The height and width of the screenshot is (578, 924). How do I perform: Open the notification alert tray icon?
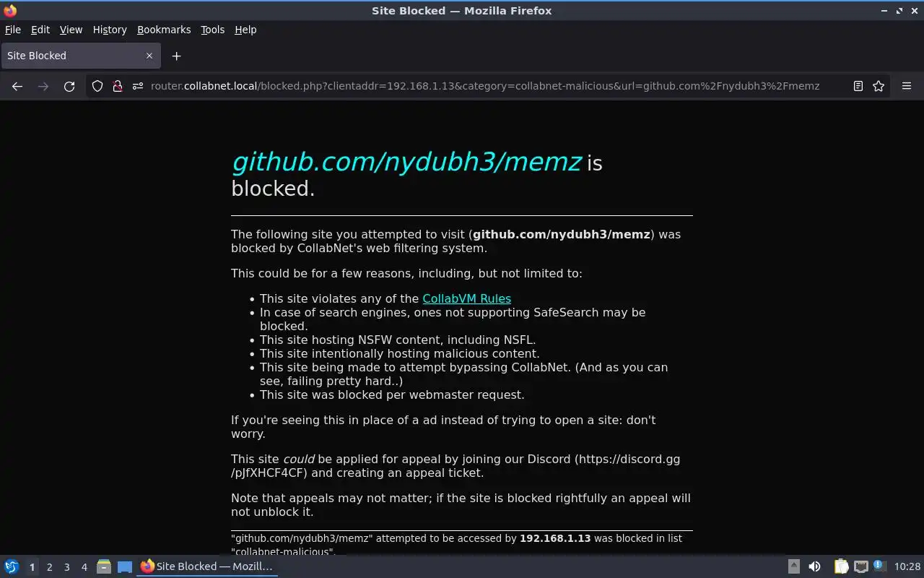(879, 566)
